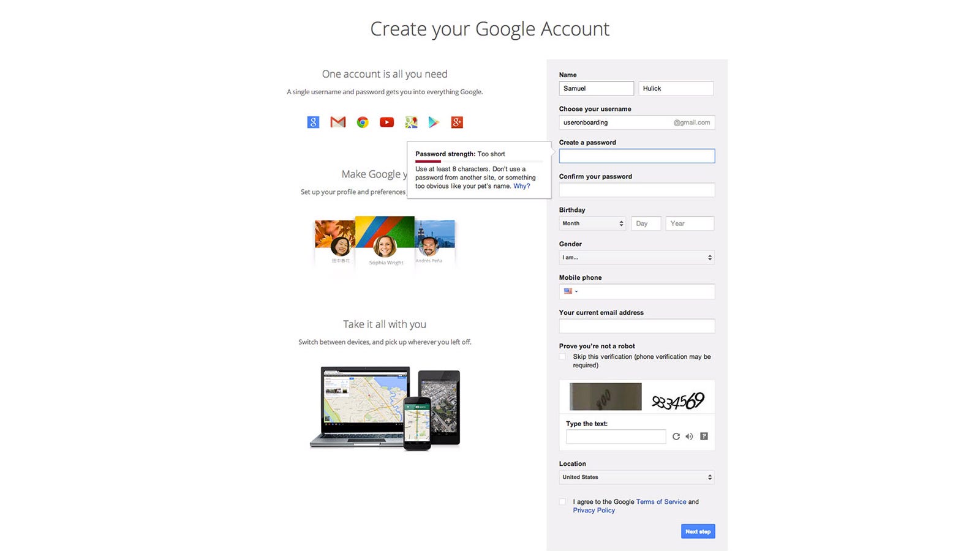Open the Terms of Service link
The width and height of the screenshot is (980, 551).
(x=661, y=502)
